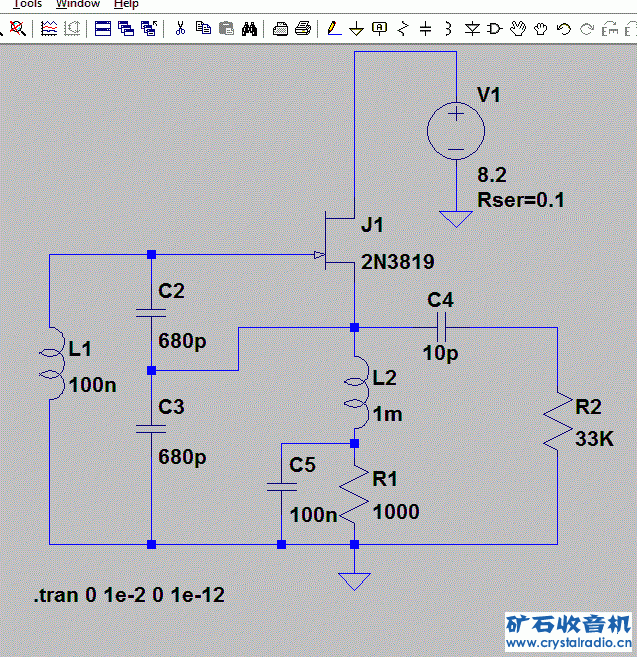The image size is (637, 657).
Task: Open the Place Component gate icon
Action: tap(495, 29)
